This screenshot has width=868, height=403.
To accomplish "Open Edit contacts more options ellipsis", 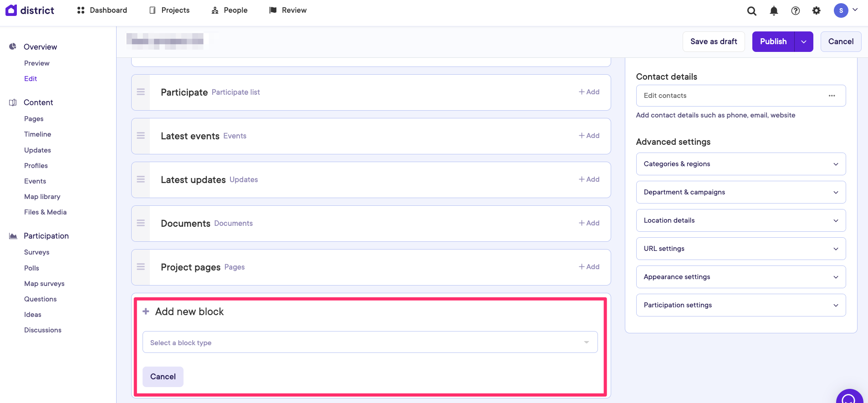I will point(832,96).
